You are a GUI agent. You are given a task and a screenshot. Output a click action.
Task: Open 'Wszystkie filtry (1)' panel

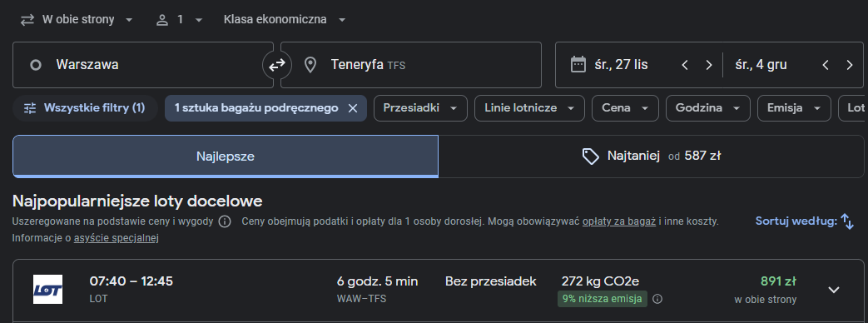[x=85, y=108]
